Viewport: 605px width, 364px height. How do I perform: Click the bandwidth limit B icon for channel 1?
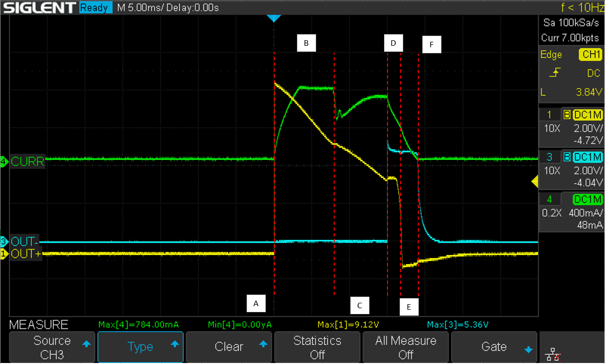(566, 116)
